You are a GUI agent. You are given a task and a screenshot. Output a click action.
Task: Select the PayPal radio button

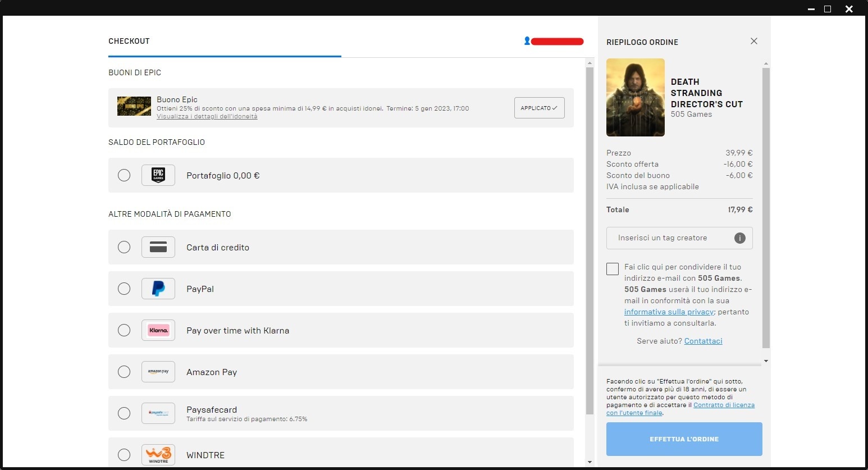click(124, 289)
